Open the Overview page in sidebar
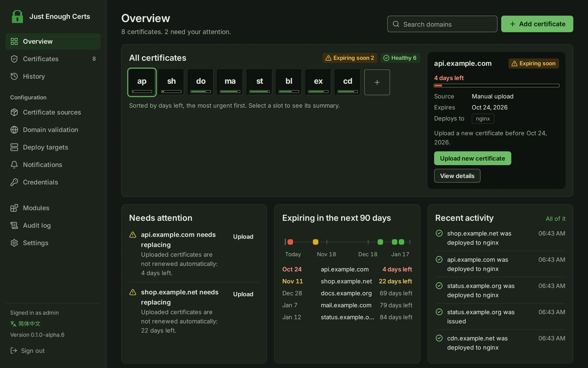This screenshot has width=588, height=368. (x=53, y=41)
